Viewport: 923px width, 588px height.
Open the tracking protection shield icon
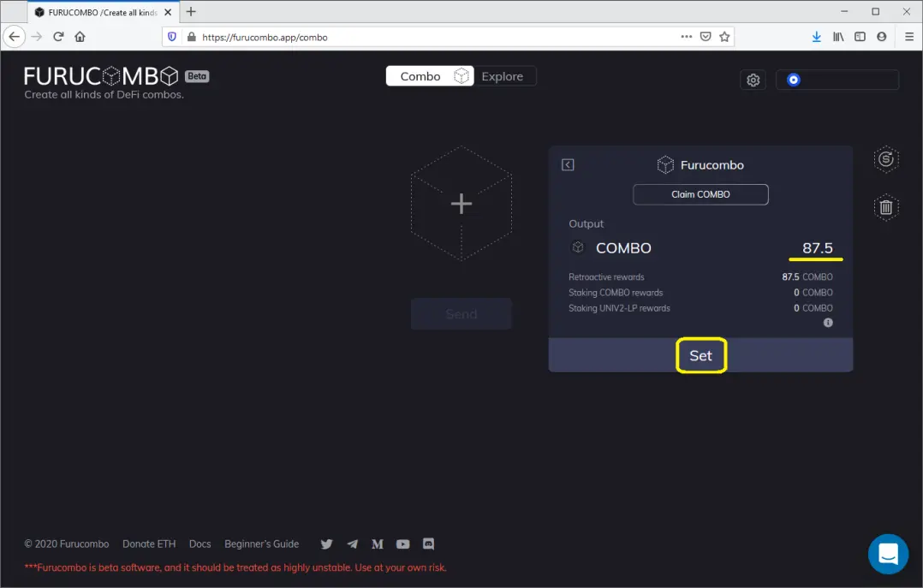[172, 37]
